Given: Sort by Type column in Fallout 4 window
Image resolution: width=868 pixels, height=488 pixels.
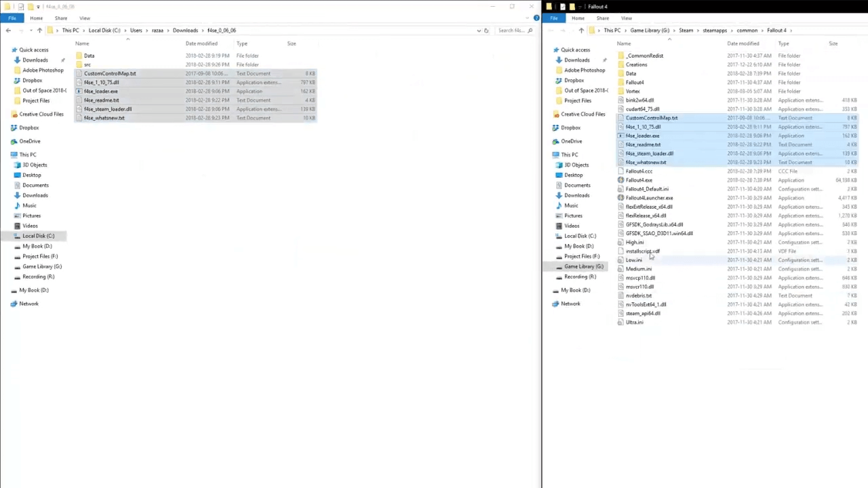Looking at the screenshot, I should coord(783,43).
